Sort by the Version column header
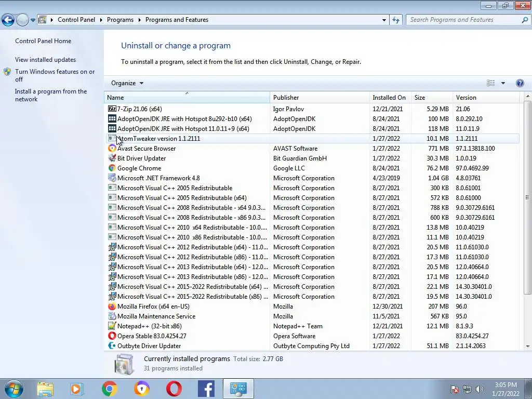The height and width of the screenshot is (399, 532). pyautogui.click(x=486, y=97)
